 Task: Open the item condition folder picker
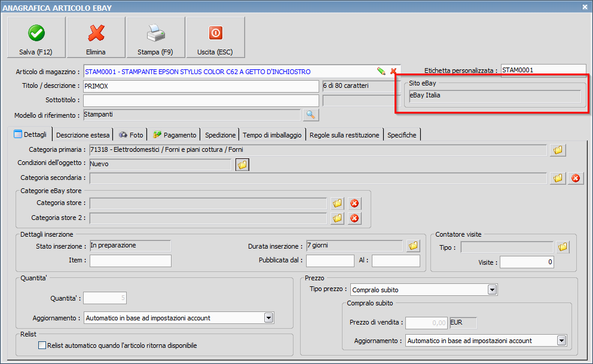click(x=242, y=165)
